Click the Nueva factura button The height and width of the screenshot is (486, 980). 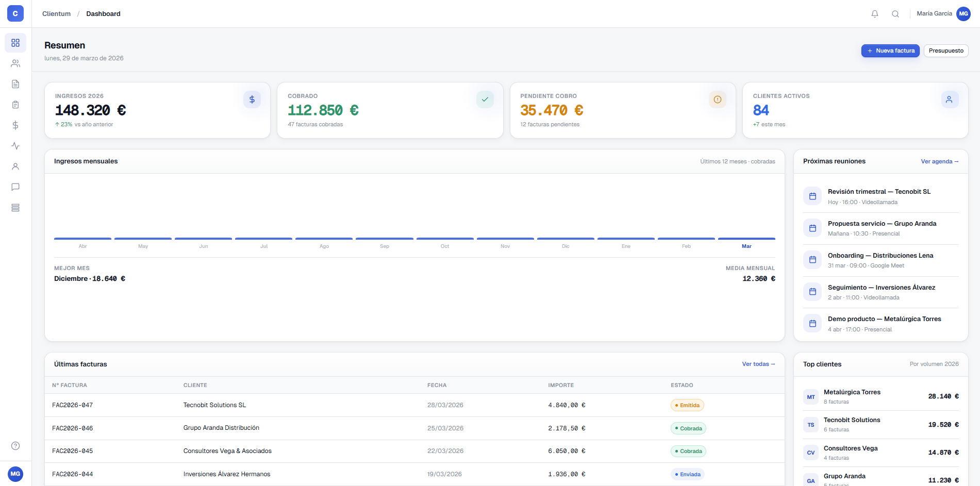coord(890,51)
